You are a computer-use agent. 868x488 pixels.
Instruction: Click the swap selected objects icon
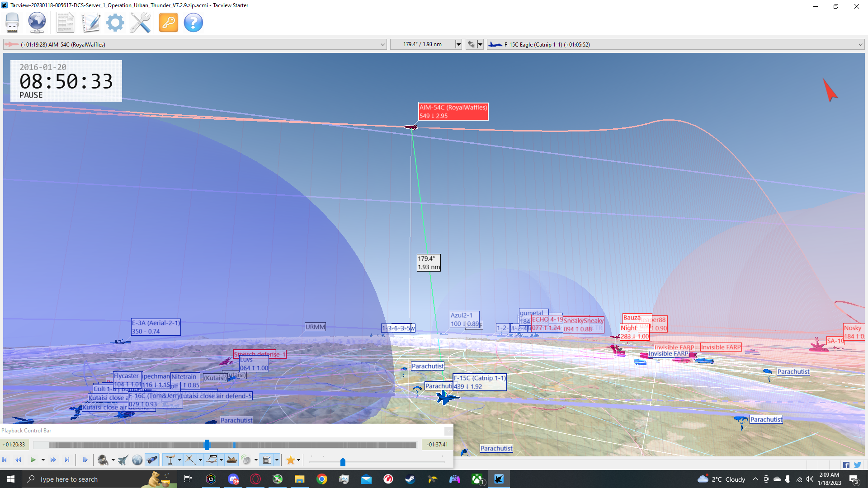[471, 44]
